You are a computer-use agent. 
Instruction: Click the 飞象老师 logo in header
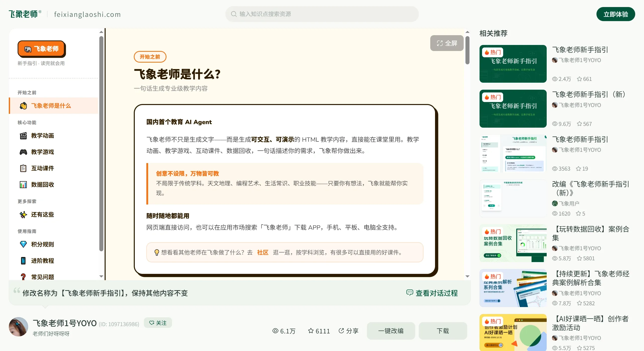[x=25, y=14]
